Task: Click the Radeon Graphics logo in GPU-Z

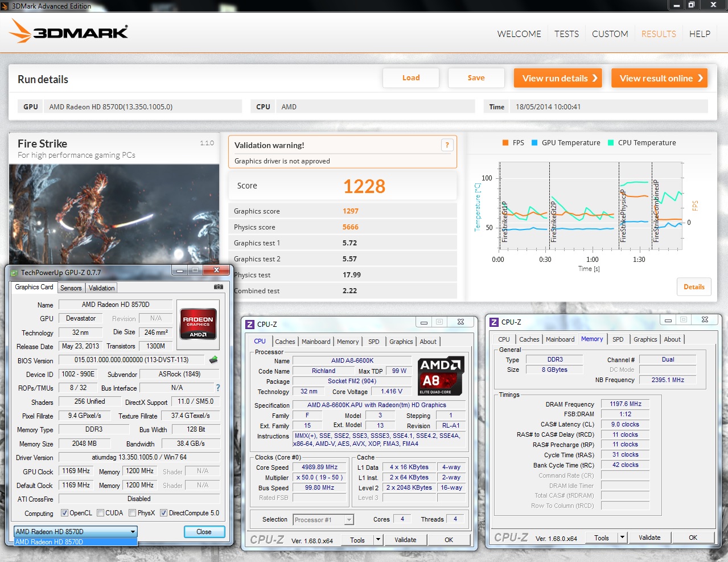Action: click(x=198, y=323)
